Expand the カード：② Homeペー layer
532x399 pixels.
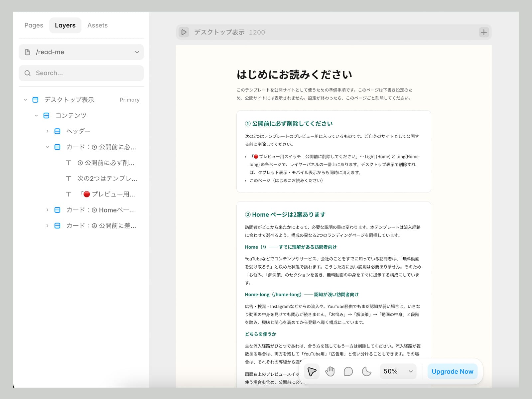47,210
